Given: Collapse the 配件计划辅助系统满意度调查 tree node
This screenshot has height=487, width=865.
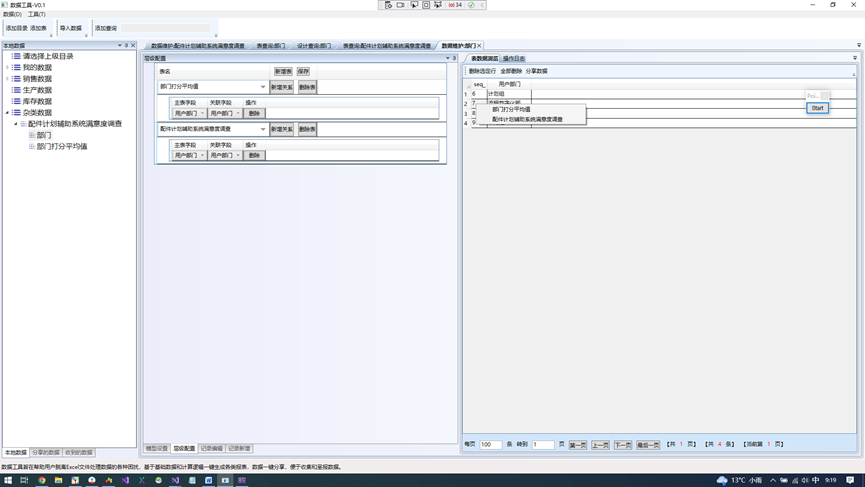Looking at the screenshot, I should pos(15,124).
